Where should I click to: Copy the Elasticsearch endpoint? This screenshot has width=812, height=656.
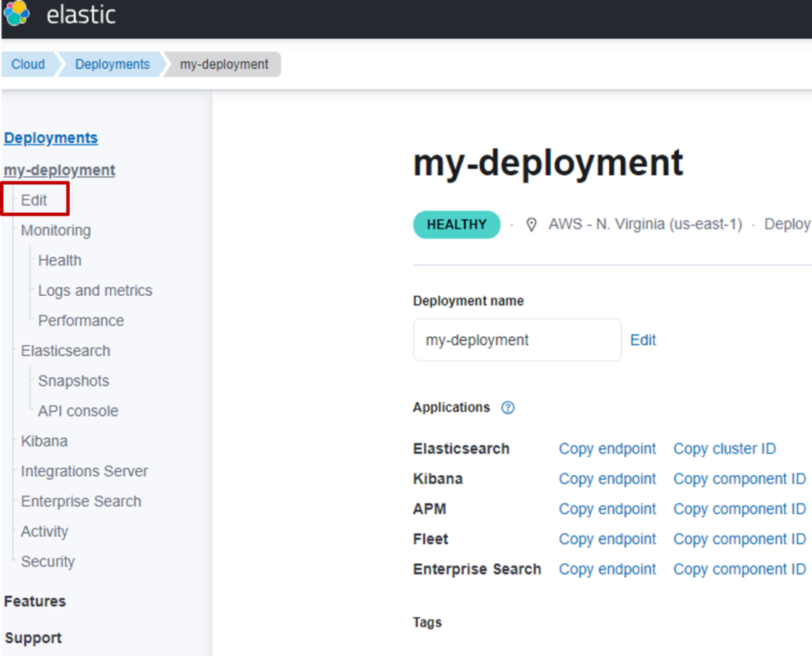[607, 449]
